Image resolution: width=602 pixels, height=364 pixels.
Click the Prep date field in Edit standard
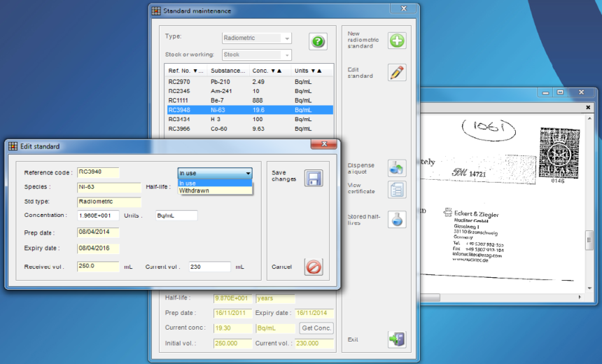click(x=98, y=232)
